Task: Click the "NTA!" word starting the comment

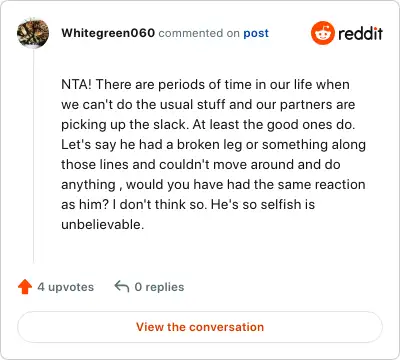Action: 76,84
